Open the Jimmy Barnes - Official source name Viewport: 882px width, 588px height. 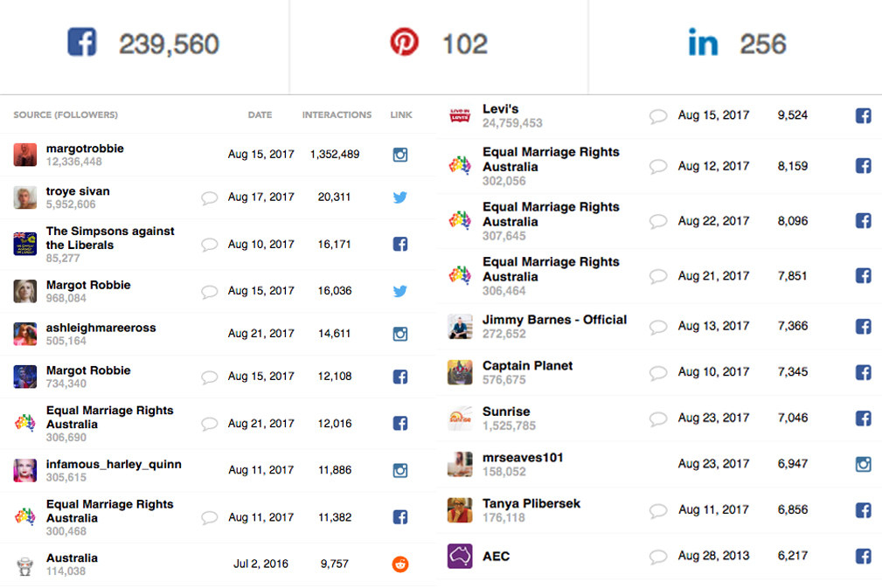click(554, 319)
